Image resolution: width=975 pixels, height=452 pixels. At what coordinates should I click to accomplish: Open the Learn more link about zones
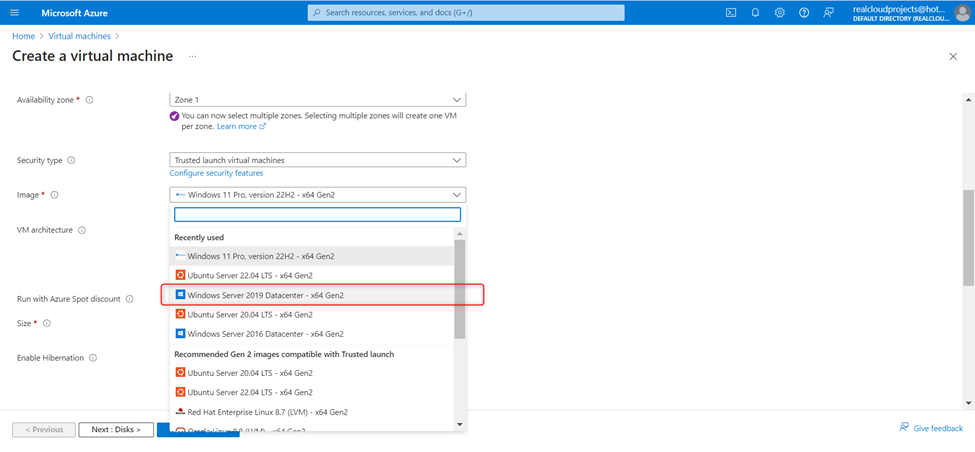(241, 126)
